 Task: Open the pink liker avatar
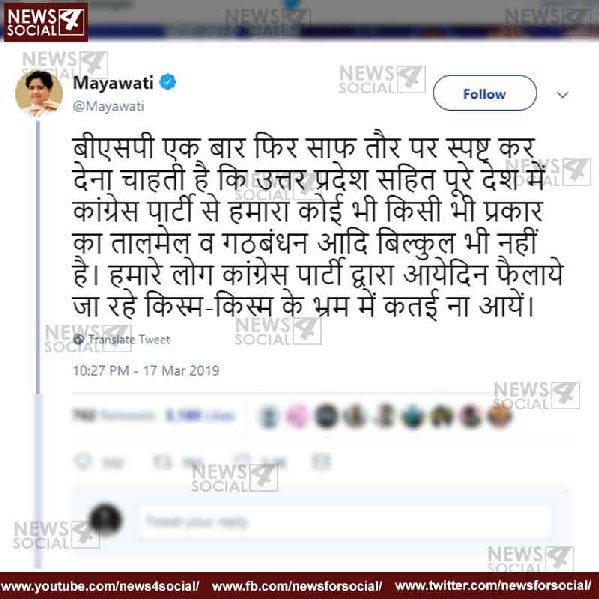coord(297,416)
